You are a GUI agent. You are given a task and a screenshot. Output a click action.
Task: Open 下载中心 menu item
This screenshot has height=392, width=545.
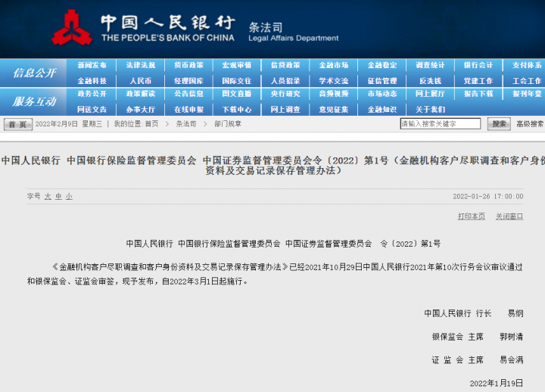[x=237, y=110]
